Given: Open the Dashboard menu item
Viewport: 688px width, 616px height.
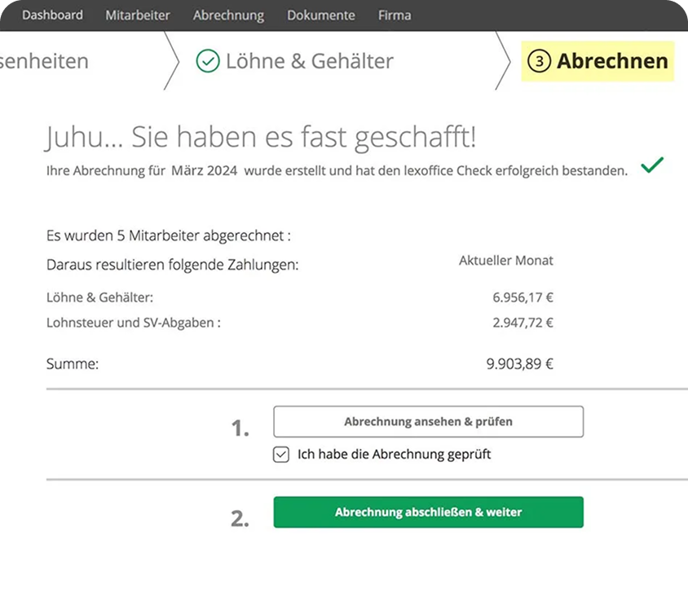Looking at the screenshot, I should 52,15.
